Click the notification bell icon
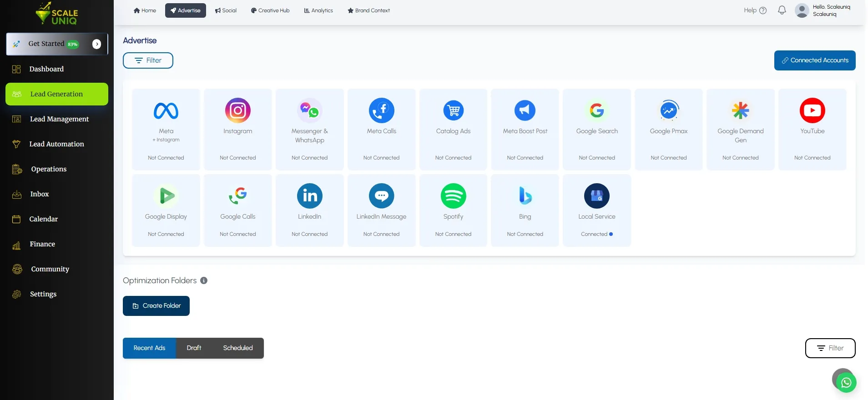 click(x=782, y=10)
